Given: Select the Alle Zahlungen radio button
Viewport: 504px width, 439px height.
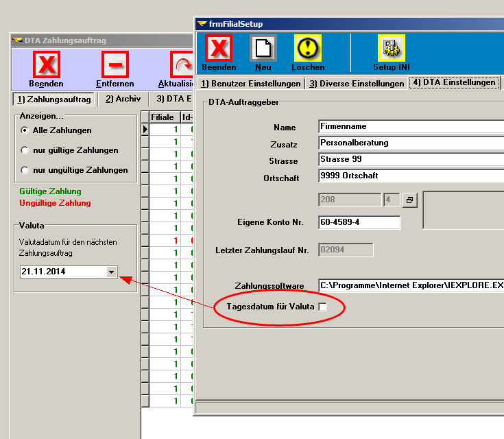Looking at the screenshot, I should pos(25,130).
